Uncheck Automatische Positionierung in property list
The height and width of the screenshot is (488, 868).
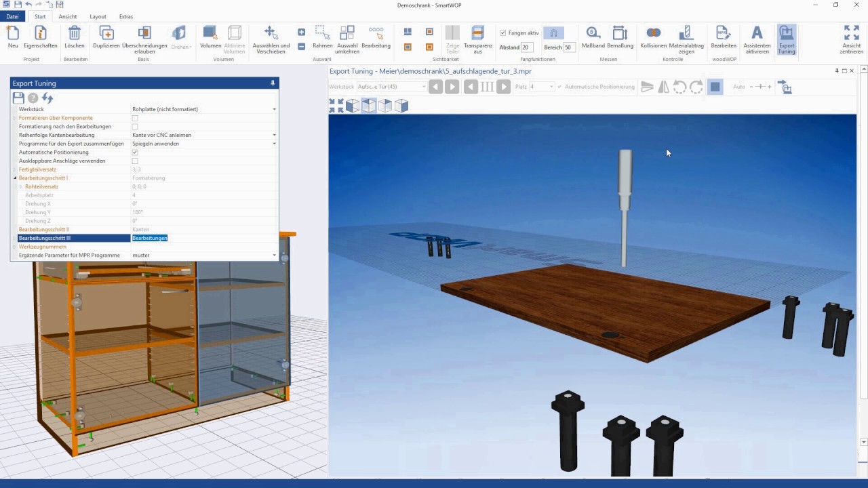point(135,152)
